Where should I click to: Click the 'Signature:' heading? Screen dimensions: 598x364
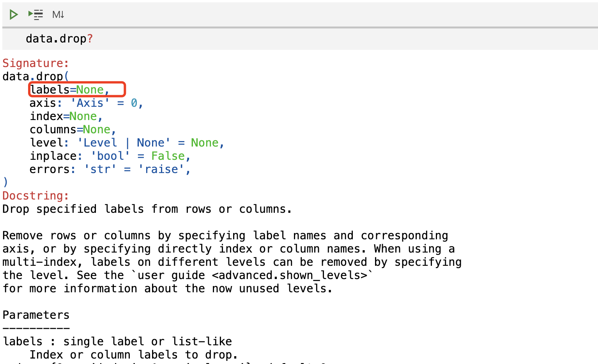tap(36, 63)
